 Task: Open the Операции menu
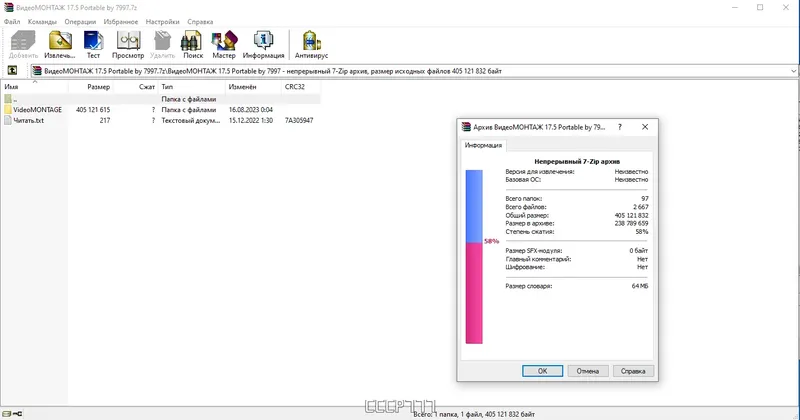click(80, 21)
